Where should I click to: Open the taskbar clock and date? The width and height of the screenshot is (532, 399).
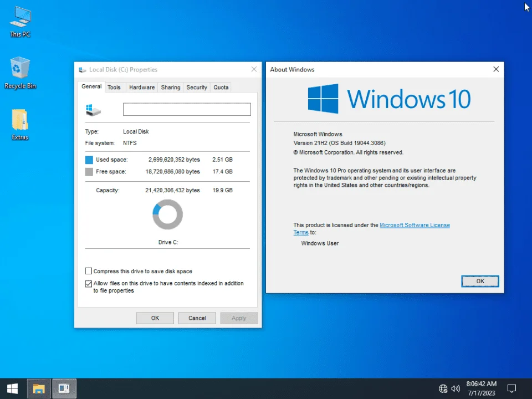coord(481,388)
